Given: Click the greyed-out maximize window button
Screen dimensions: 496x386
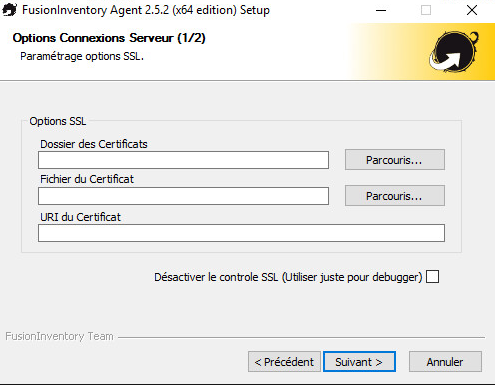Looking at the screenshot, I should point(426,10).
